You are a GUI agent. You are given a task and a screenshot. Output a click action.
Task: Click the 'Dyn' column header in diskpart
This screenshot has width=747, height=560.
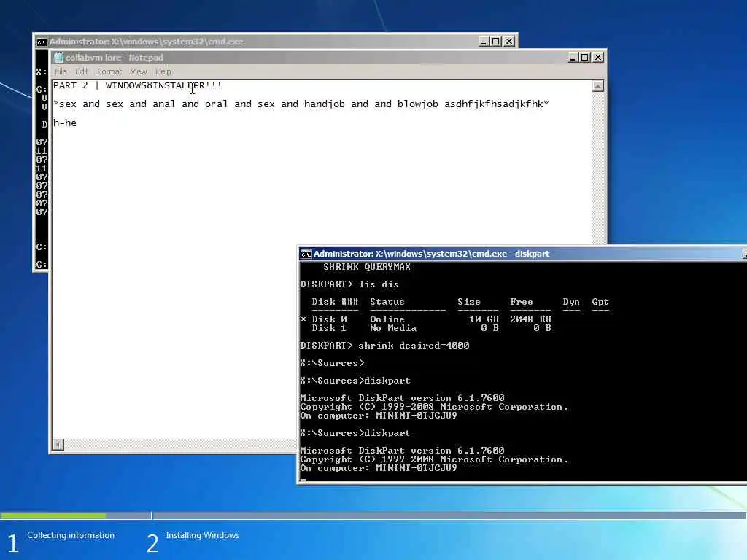tap(571, 302)
